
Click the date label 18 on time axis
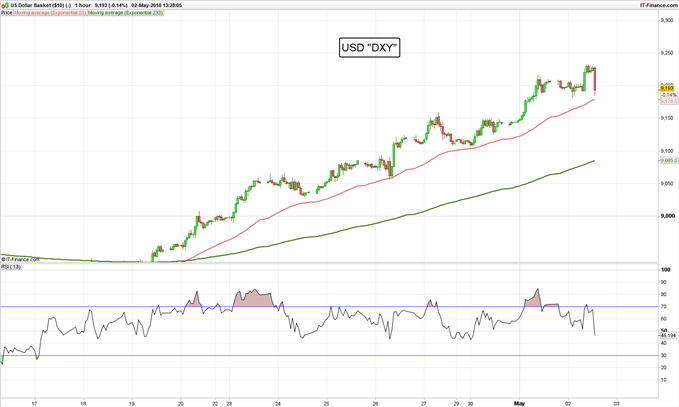coord(83,404)
